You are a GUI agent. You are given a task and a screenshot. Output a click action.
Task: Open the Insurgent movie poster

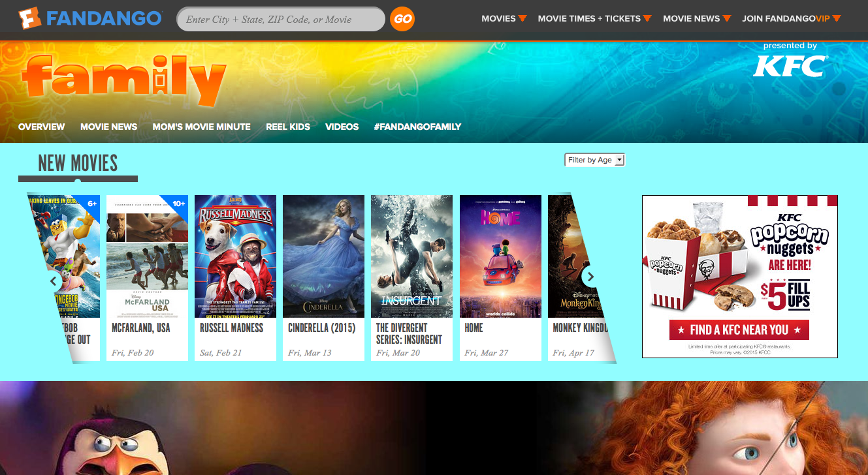(x=411, y=256)
